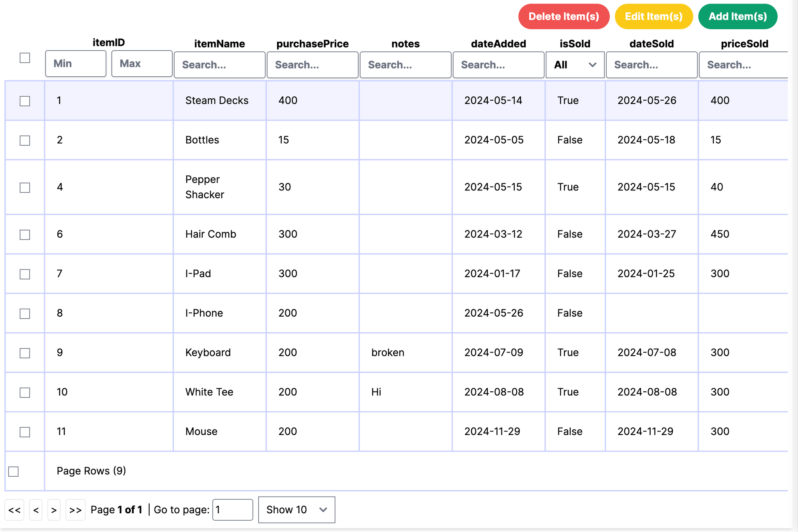Check the I-Phone row checkbox
This screenshot has width=798, height=532.
tap(25, 314)
